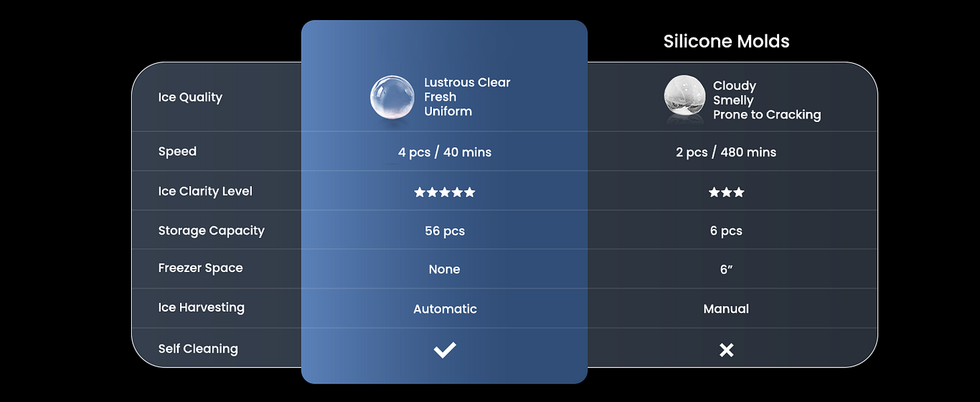The image size is (980, 402).
Task: Click the Speed row label
Action: click(x=177, y=151)
